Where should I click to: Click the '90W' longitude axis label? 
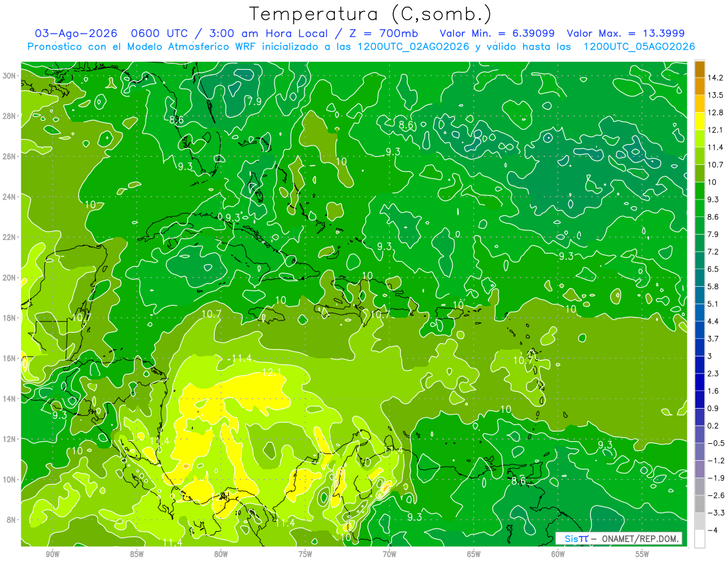(x=52, y=554)
